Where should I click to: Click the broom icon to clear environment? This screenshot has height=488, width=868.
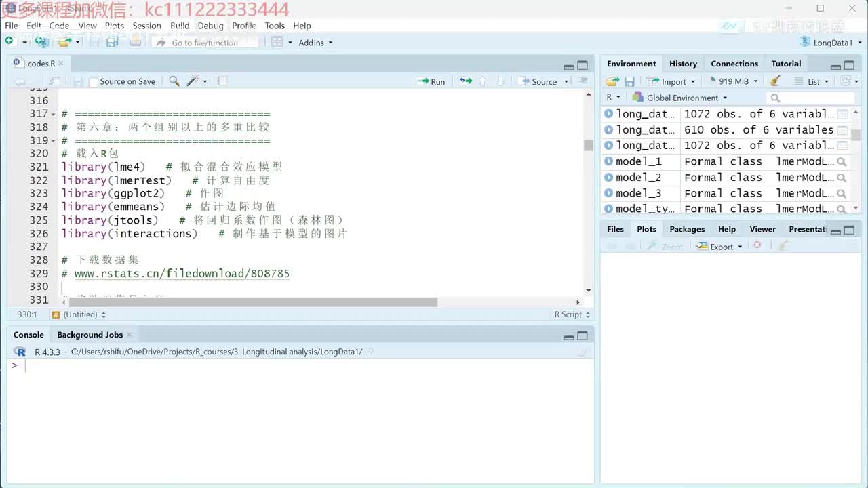pos(775,81)
